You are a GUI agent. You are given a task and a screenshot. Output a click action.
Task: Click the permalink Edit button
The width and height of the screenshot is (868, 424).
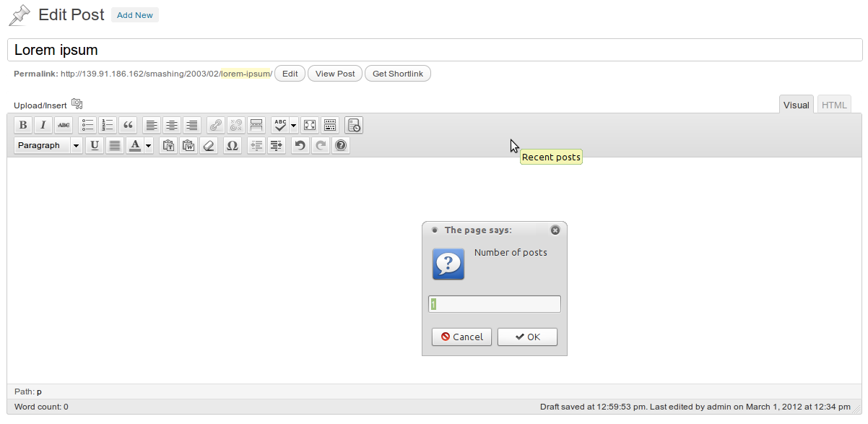(x=290, y=74)
